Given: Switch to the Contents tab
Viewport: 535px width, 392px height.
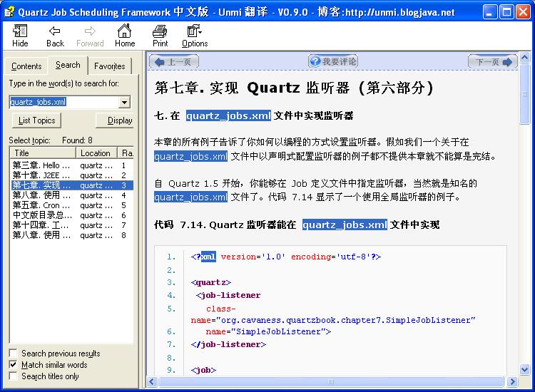Looking at the screenshot, I should click(x=26, y=66).
